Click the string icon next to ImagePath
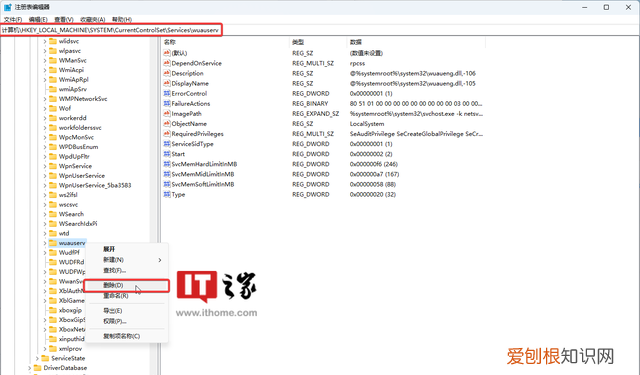The width and height of the screenshot is (640, 375). pos(167,113)
